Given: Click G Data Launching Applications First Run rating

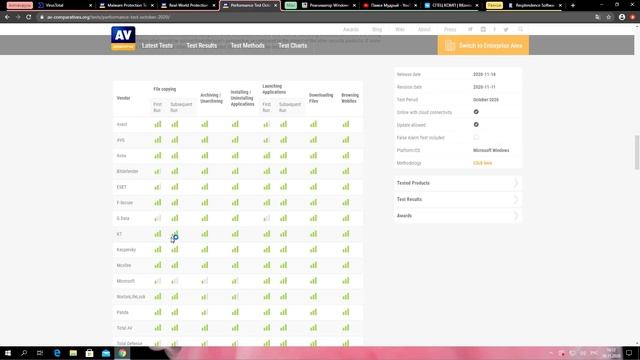Looking at the screenshot, I should [267, 218].
